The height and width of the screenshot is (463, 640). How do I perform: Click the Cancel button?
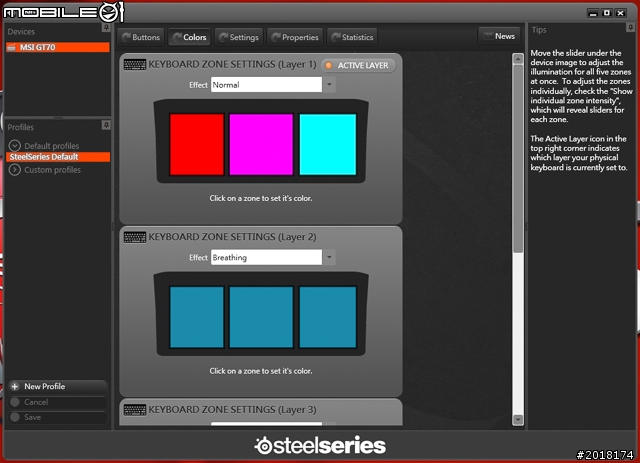coord(58,402)
